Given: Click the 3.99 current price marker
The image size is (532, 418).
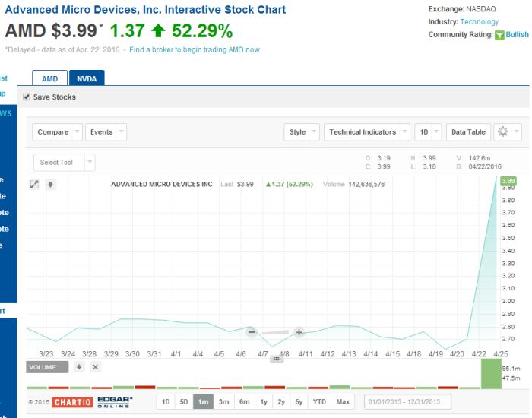Looking at the screenshot, I should tap(508, 181).
